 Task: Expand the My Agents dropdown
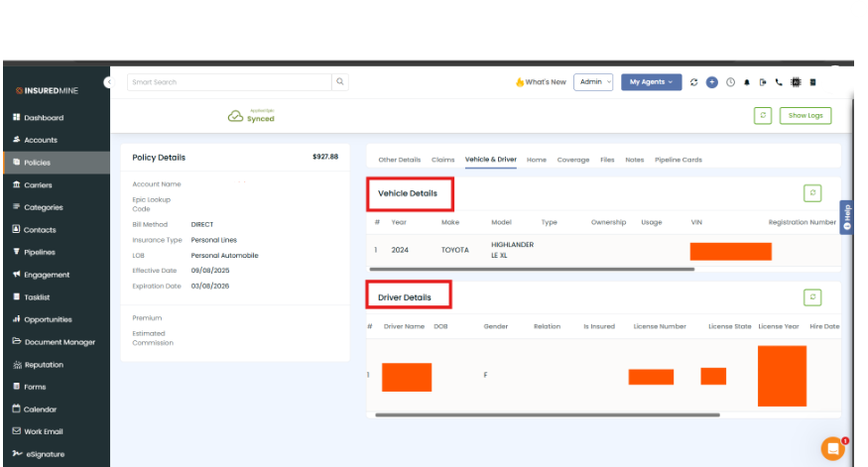(x=652, y=82)
